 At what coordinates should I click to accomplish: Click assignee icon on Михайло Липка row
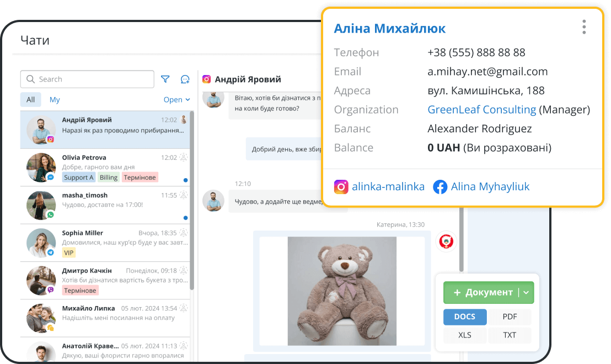184,308
